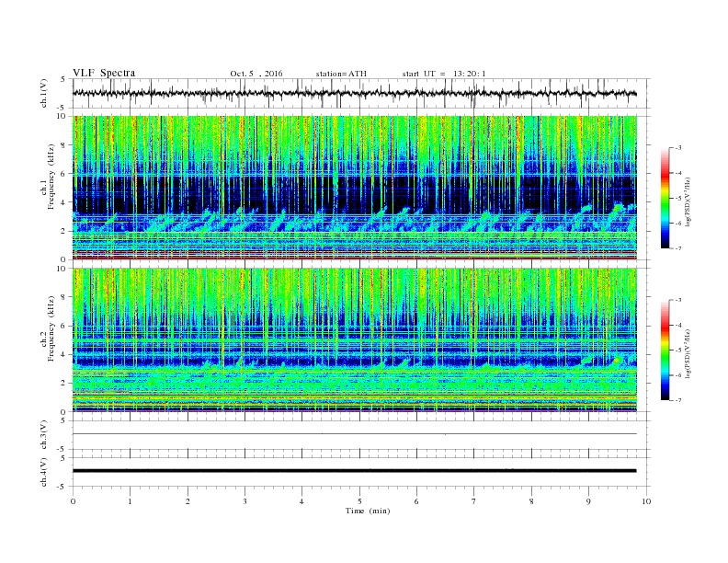
Task: Click the ch.4(V) axis label
Action: (x=44, y=472)
